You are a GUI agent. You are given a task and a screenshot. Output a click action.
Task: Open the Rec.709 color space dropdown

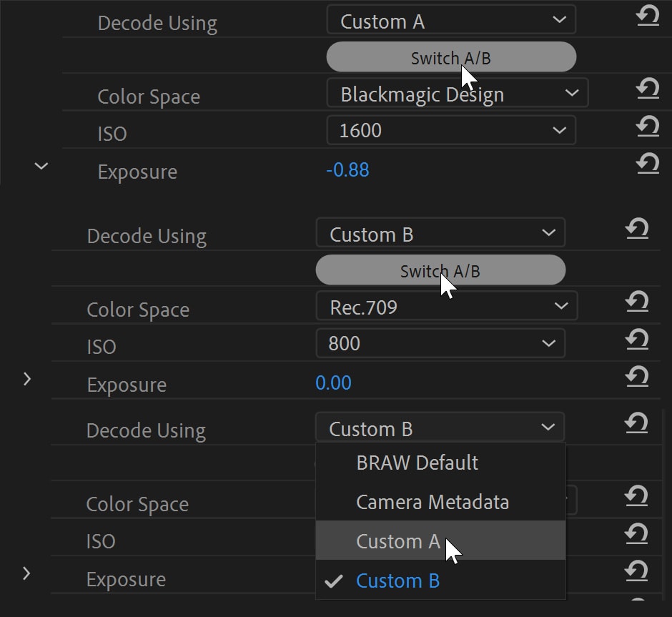coord(446,307)
